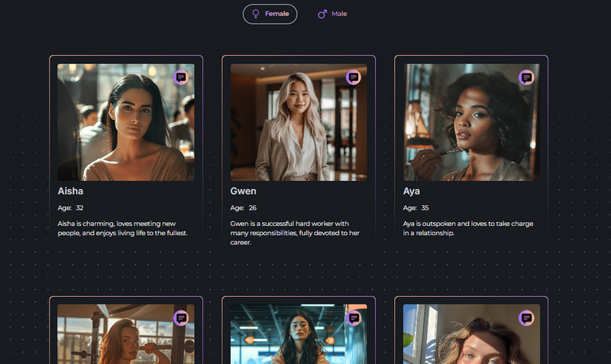Open Gwen's profile photo
Screen dimensions: 611x364
click(299, 122)
